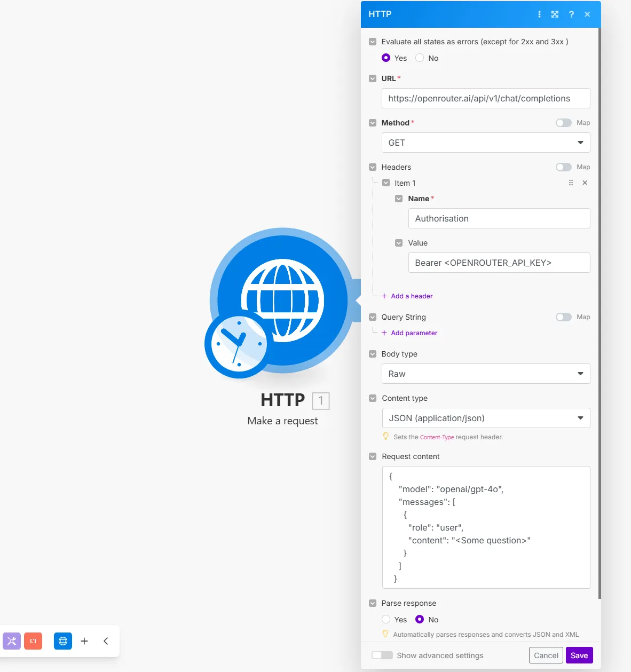Open the panel's three-dot options menu
This screenshot has width=631, height=672.
(x=539, y=14)
